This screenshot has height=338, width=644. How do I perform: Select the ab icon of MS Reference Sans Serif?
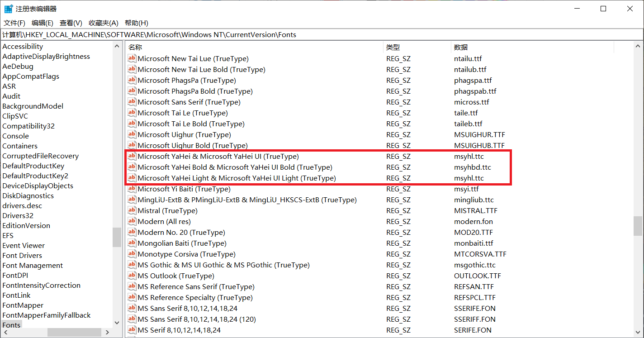[132, 286]
